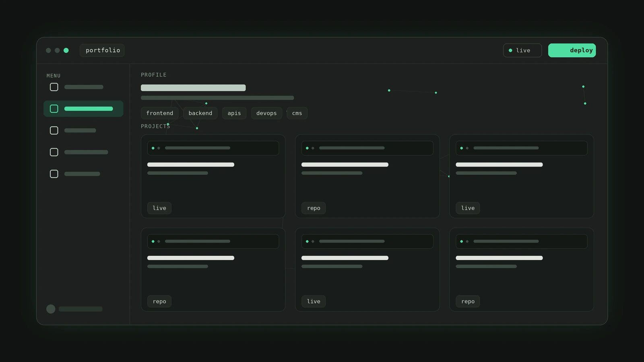Open repo link on middle top-row project card
This screenshot has width=644, height=362.
[314, 208]
